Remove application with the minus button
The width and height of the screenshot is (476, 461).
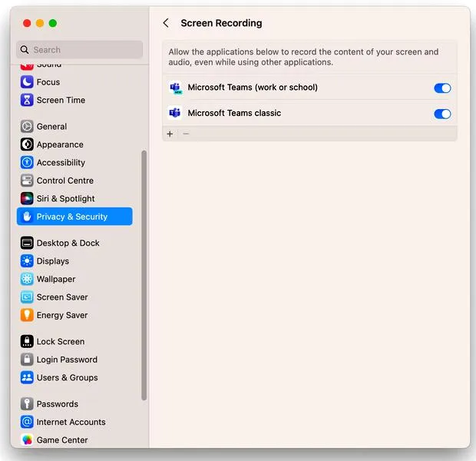[186, 134]
